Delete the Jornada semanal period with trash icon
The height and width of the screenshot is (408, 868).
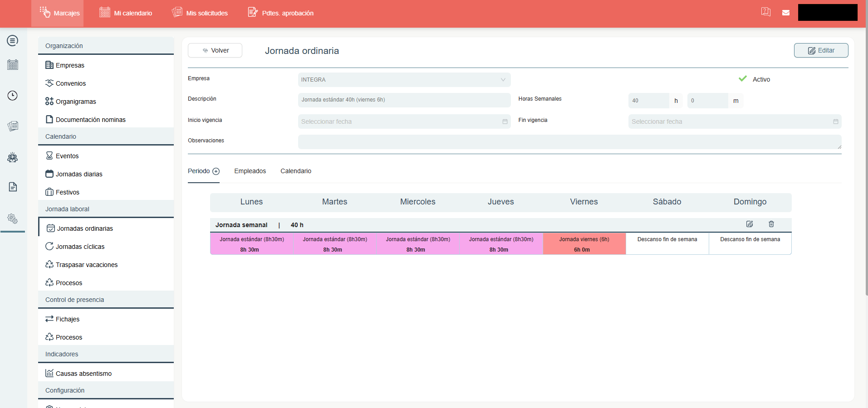[771, 224]
